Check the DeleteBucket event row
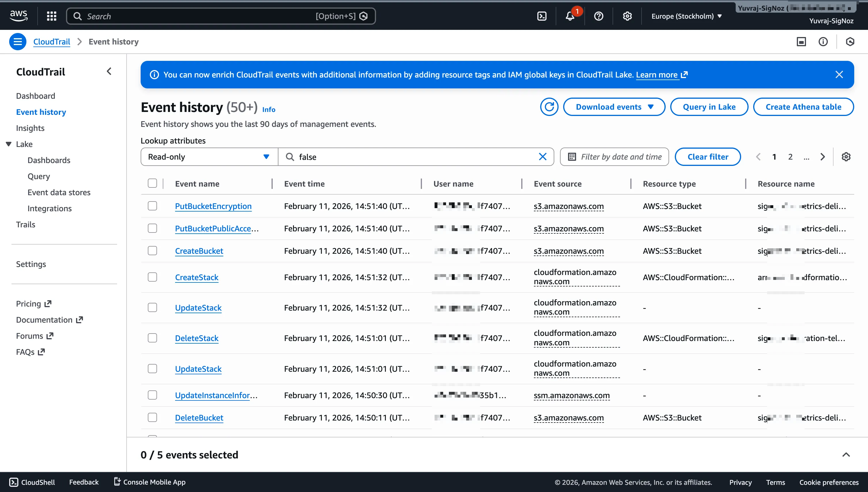Screen dimensions: 868x492 pos(152,417)
